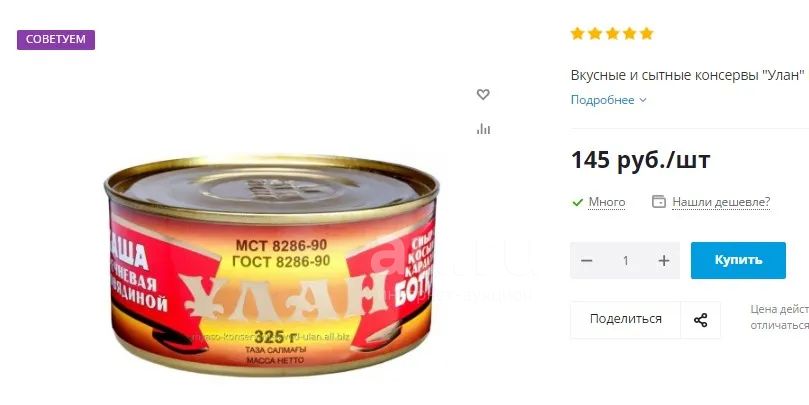This screenshot has height=405, width=809.
Task: Click the quantity input field showing 1
Action: pos(625,261)
